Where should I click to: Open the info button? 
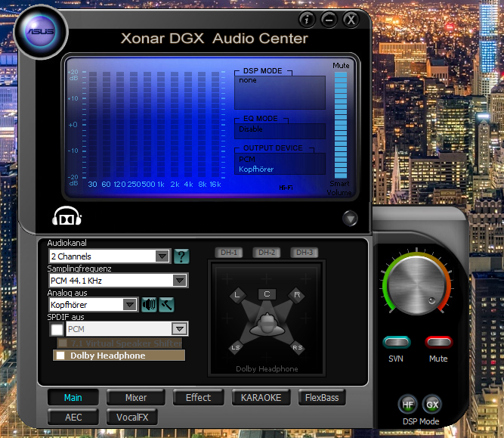307,20
